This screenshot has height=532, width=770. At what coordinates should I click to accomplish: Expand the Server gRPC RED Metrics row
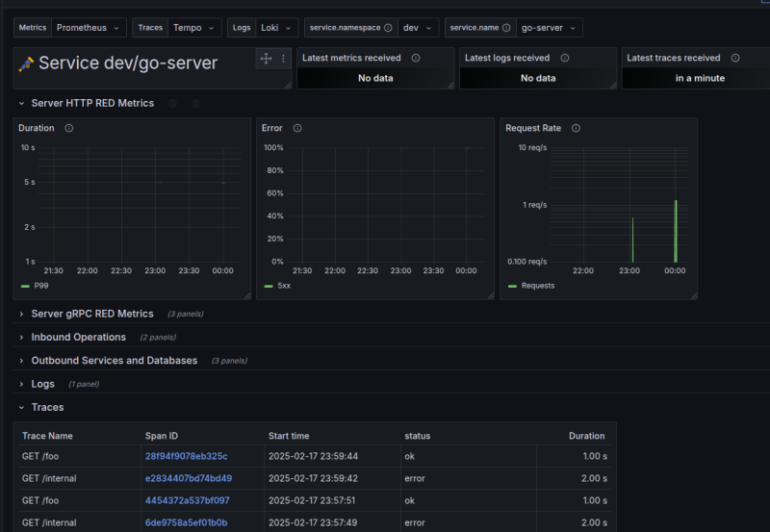tap(91, 314)
